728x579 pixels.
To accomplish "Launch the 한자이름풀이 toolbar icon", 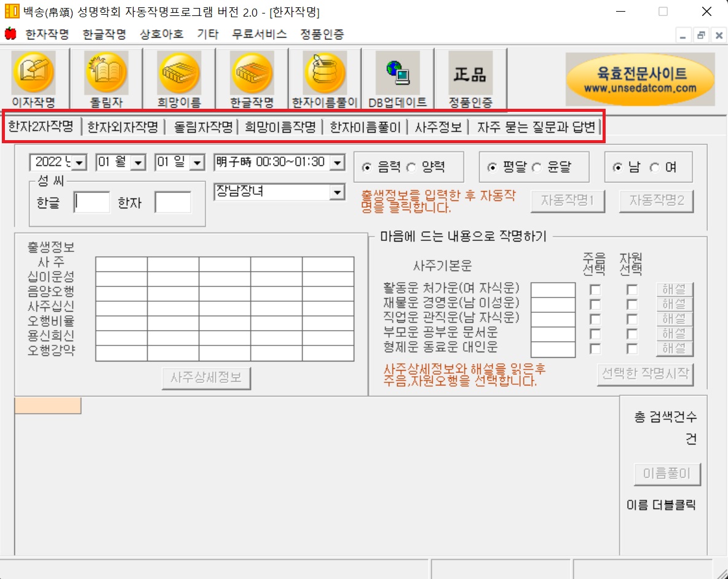I will [x=325, y=79].
